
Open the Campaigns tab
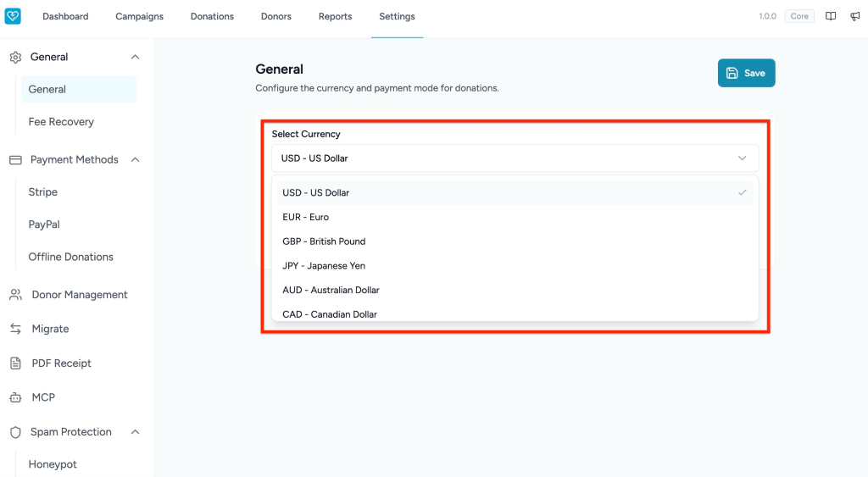click(x=140, y=17)
